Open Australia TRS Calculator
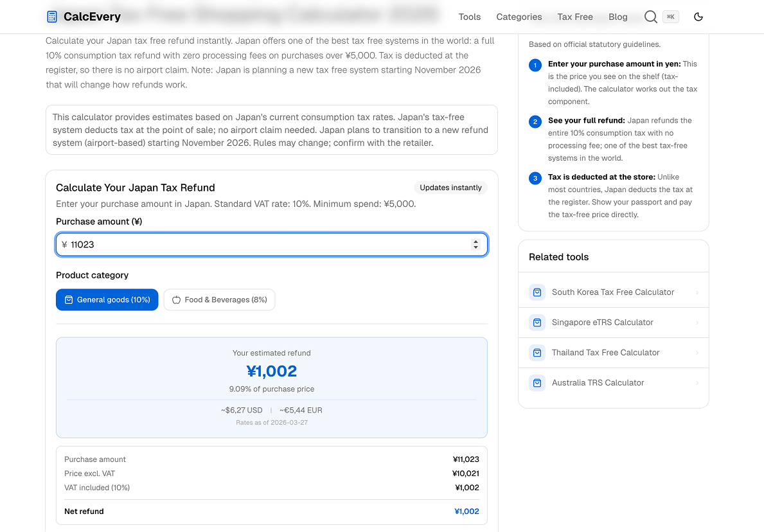764x532 pixels. (x=614, y=383)
